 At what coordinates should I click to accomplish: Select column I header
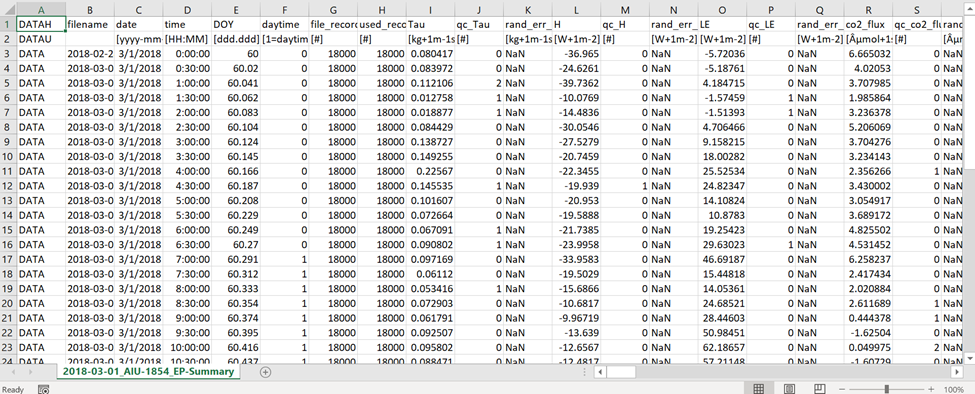pyautogui.click(x=430, y=10)
